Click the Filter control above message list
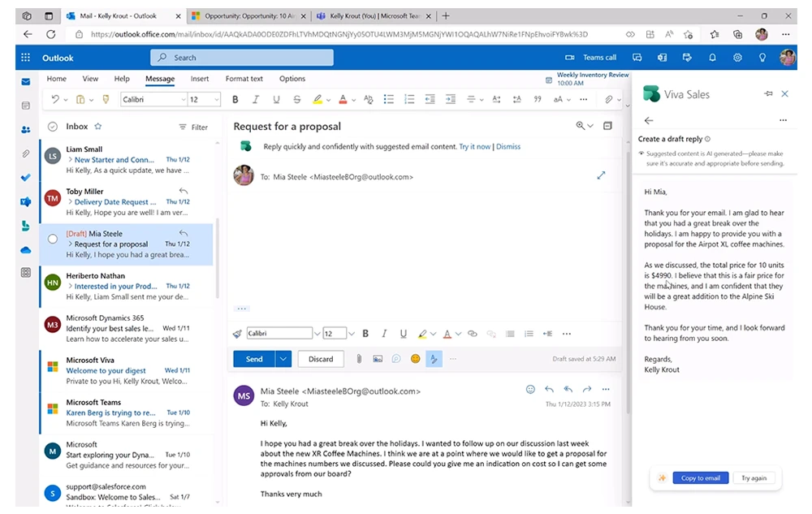This screenshot has height=514, width=812. point(193,127)
